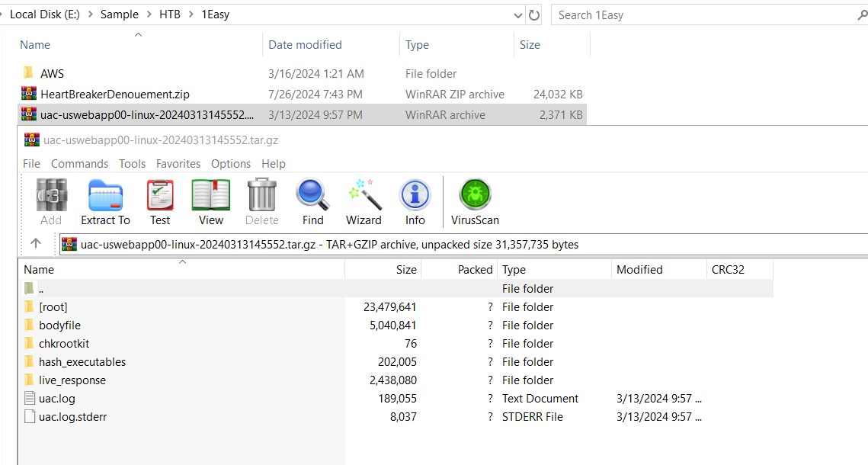Open the Commands menu
The width and height of the screenshot is (868, 465).
pyautogui.click(x=79, y=164)
